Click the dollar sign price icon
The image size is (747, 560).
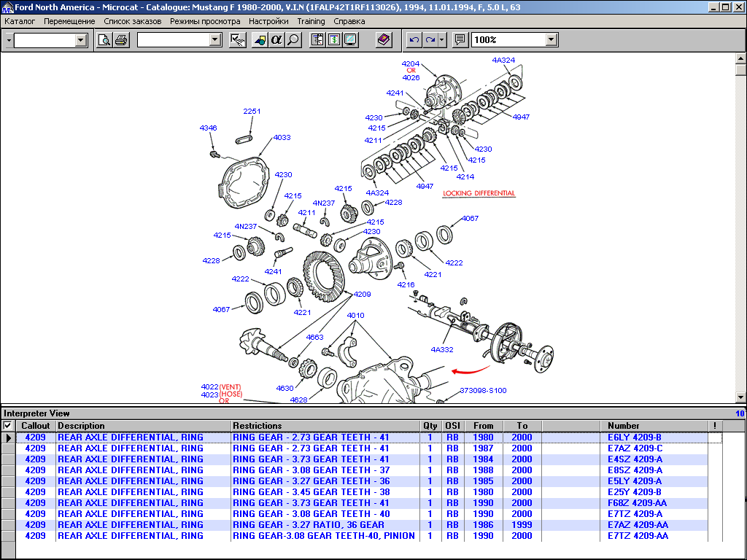[334, 40]
